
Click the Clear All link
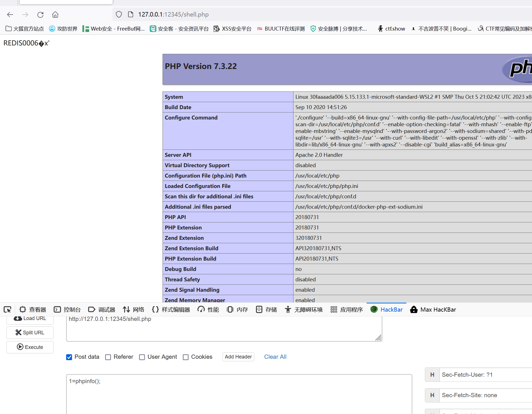(275, 357)
